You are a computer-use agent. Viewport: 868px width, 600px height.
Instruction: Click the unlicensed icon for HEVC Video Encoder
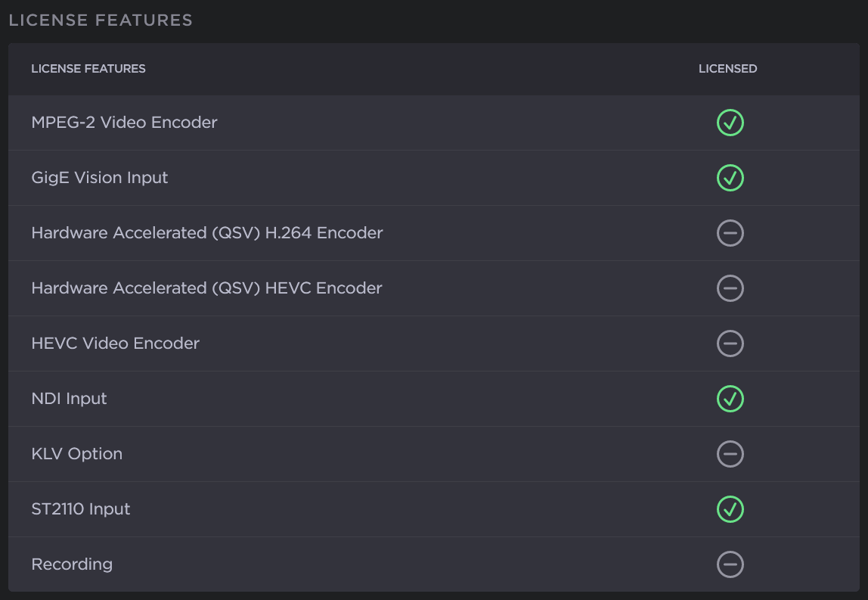coord(730,344)
